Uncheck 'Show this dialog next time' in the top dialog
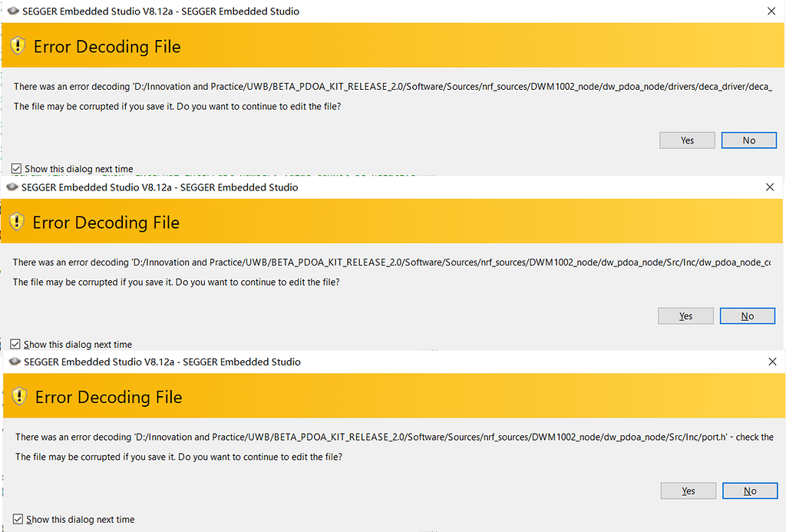The height and width of the screenshot is (532, 786). click(x=17, y=169)
